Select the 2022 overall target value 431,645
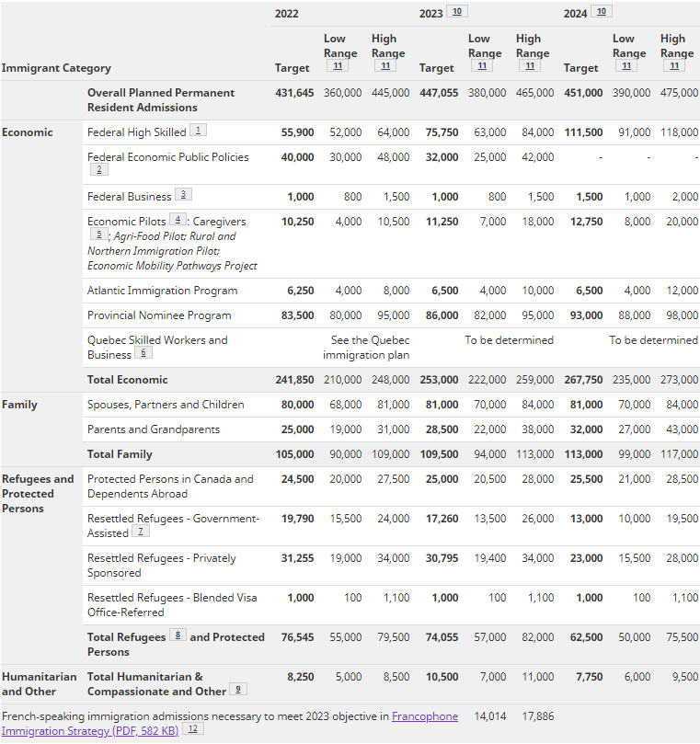 (294, 93)
